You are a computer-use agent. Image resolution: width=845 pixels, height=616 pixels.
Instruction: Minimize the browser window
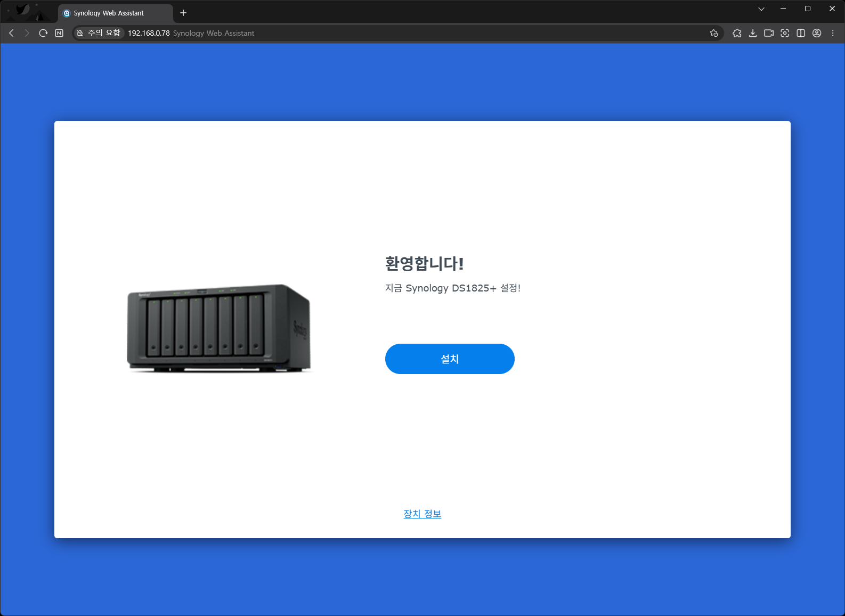(x=783, y=9)
